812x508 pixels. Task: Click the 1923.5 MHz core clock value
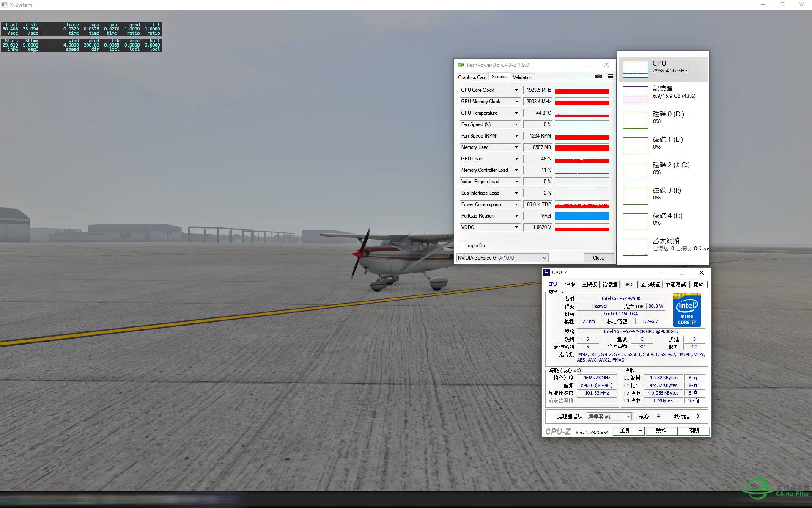click(x=538, y=90)
